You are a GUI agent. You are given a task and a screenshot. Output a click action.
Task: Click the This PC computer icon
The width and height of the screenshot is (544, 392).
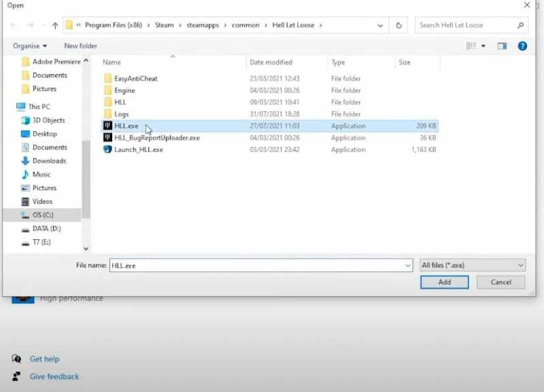click(x=21, y=107)
